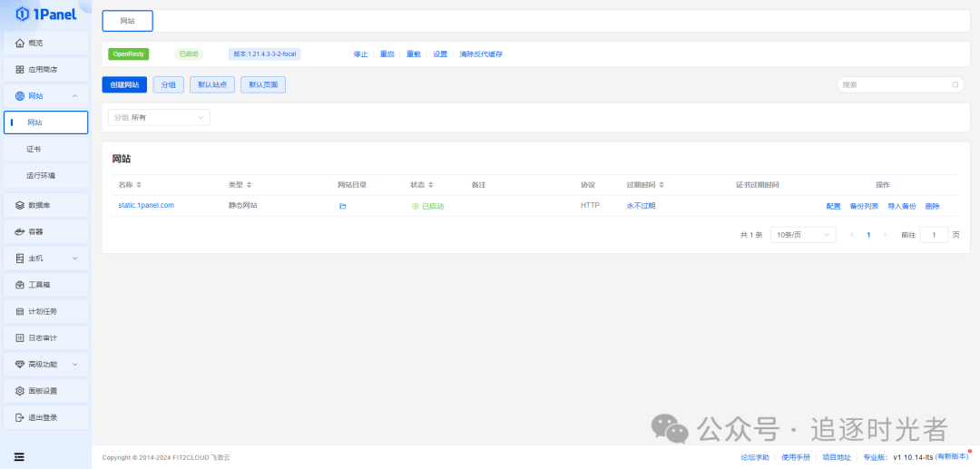The image size is (980, 469).
Task: Expand the 高级功能 sidebar menu
Action: [45, 364]
